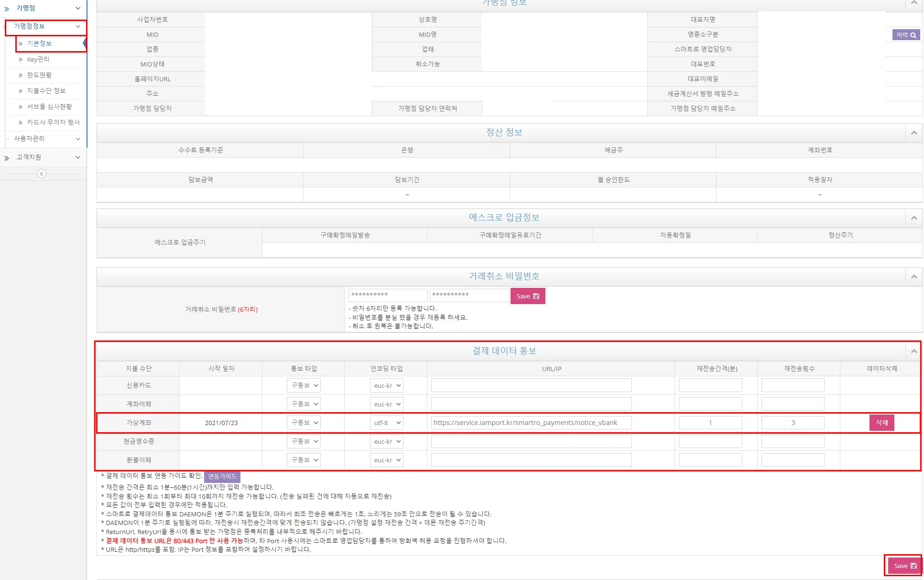Collapse the 결제 데이터 통보 panel
This screenshot has height=580, width=924.
(x=913, y=351)
